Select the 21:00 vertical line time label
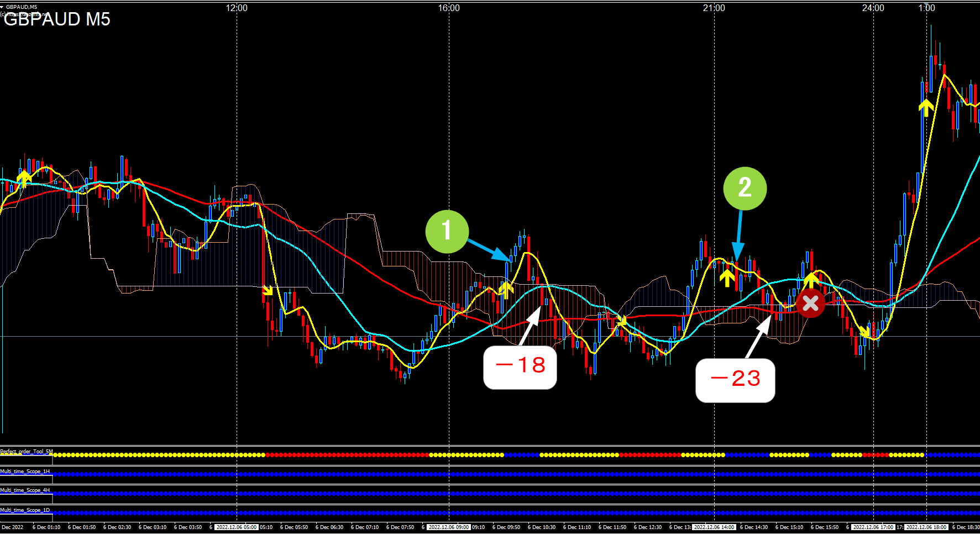Viewport: 980px width, 534px height. click(714, 8)
